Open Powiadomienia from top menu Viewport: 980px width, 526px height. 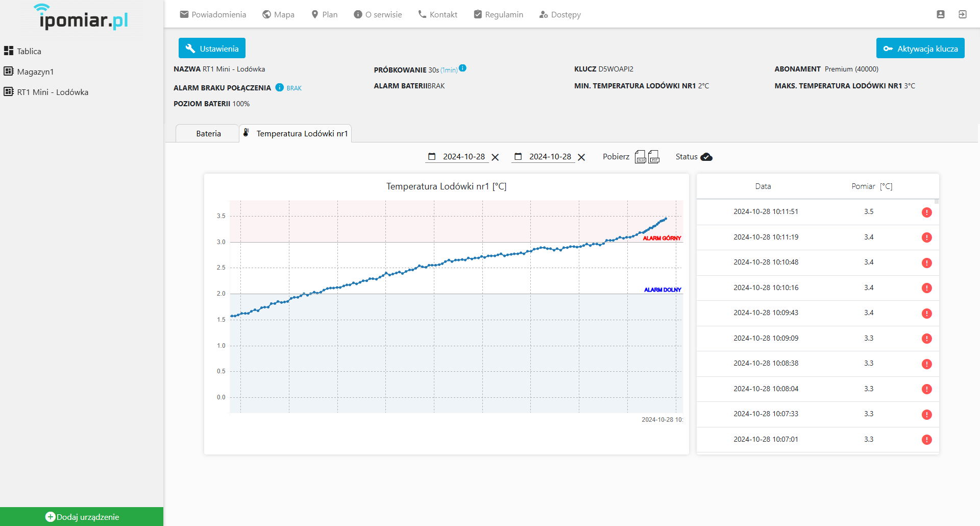pos(213,14)
